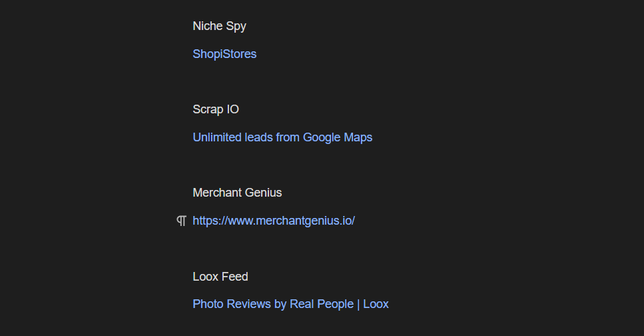Click the paragraph pilcrow icon beside merchantgenius link

pyautogui.click(x=181, y=221)
